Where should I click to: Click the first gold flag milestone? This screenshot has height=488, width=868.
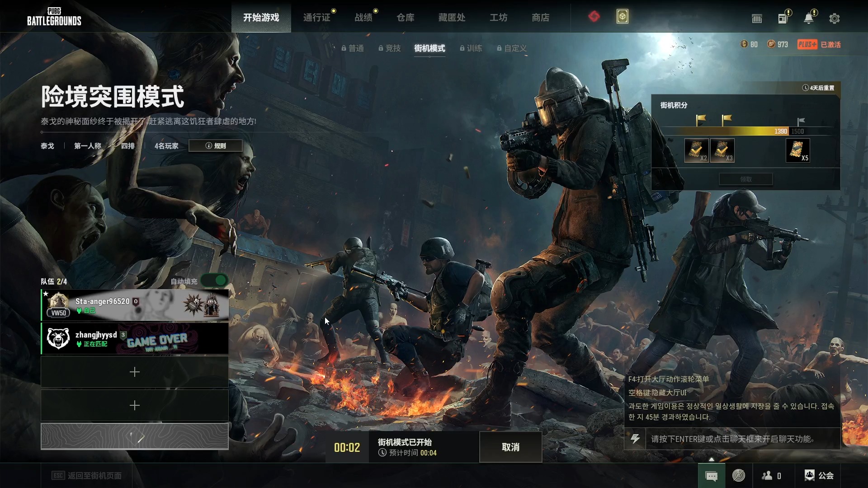click(701, 120)
